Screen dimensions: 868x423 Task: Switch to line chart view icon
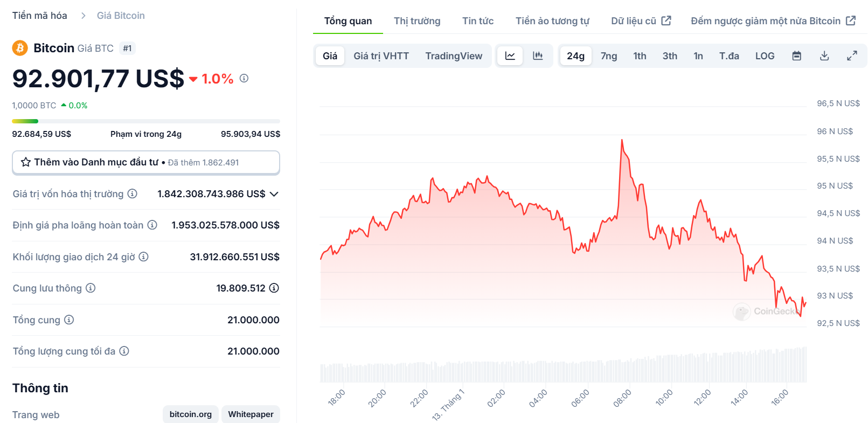point(510,56)
